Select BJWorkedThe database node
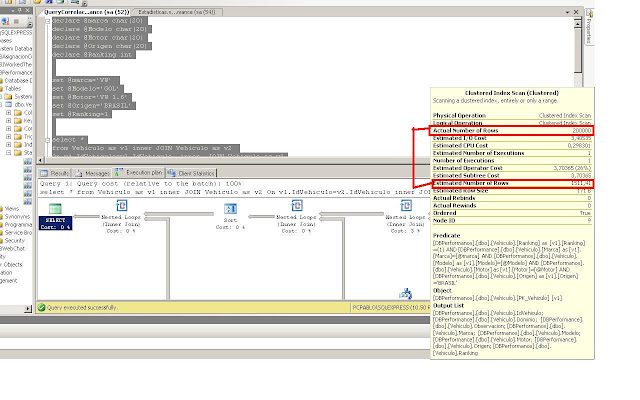The height and width of the screenshot is (400, 640). pos(16,64)
